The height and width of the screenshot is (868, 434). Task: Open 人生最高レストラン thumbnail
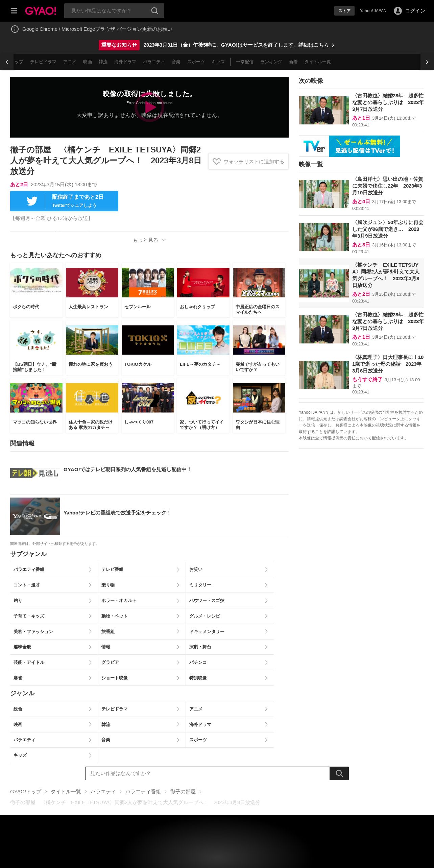[92, 283]
